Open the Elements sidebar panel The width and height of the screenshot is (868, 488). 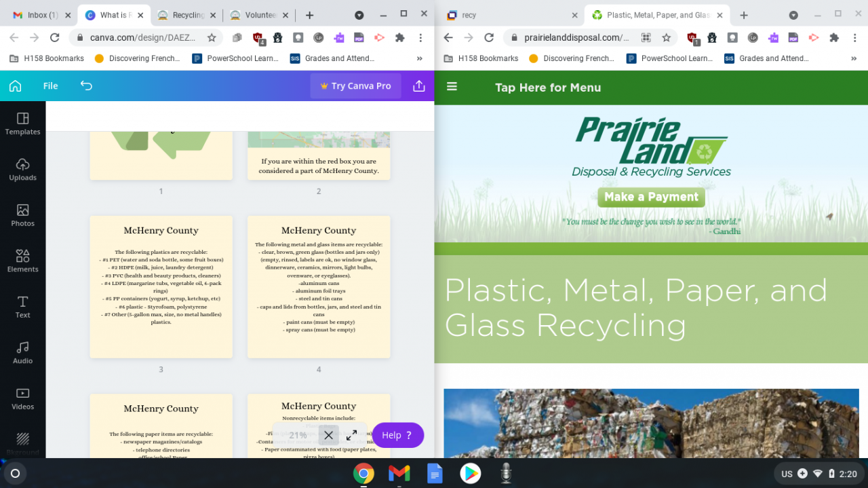[x=22, y=261]
